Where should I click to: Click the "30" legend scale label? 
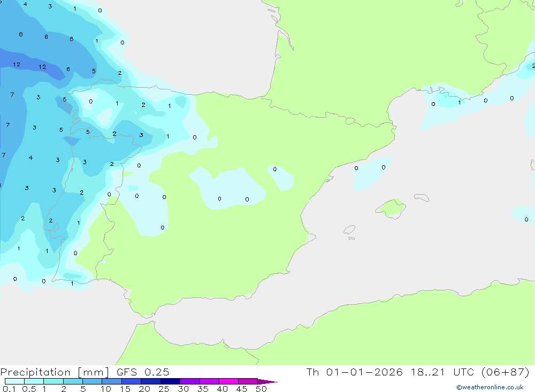click(x=184, y=389)
